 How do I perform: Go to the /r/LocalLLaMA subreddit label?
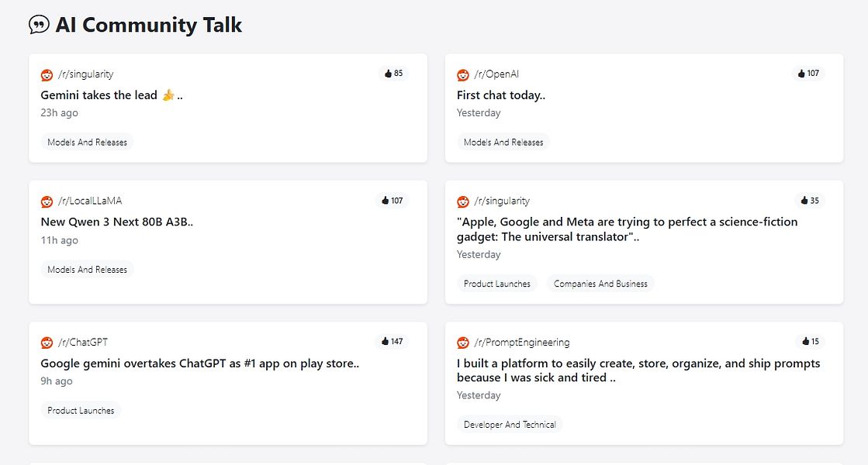coord(90,201)
